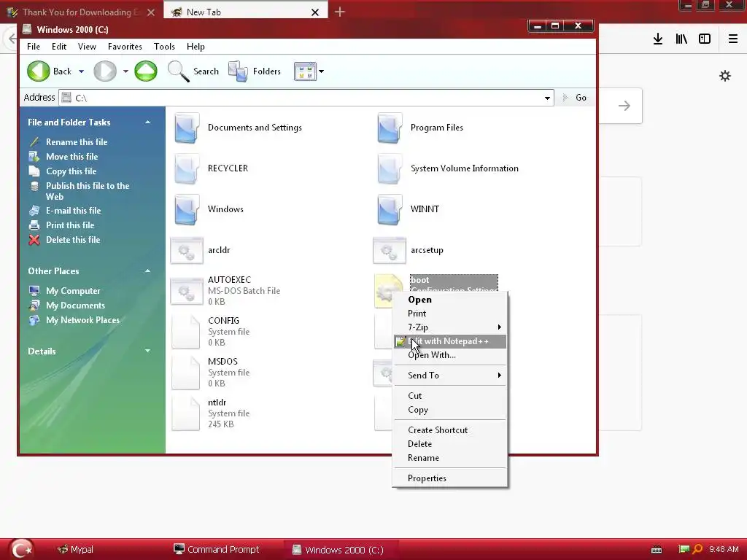747x560 pixels.
Task: Open My Network Places link
Action: 83,321
